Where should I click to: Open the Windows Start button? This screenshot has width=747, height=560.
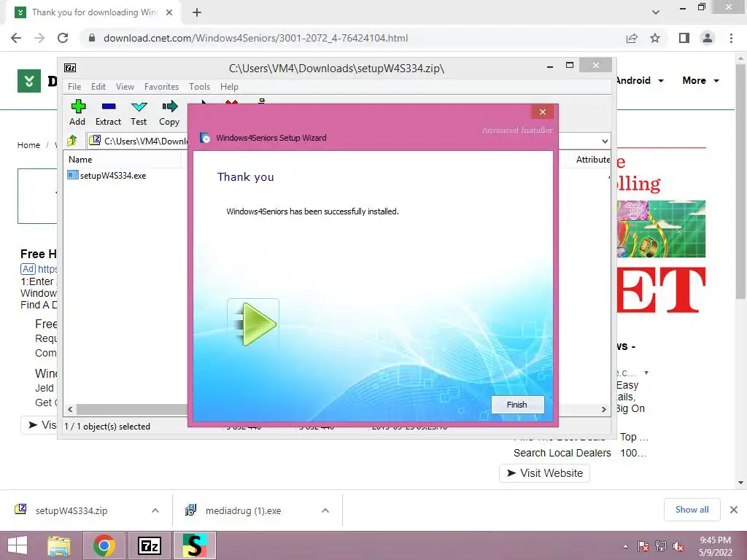18,545
